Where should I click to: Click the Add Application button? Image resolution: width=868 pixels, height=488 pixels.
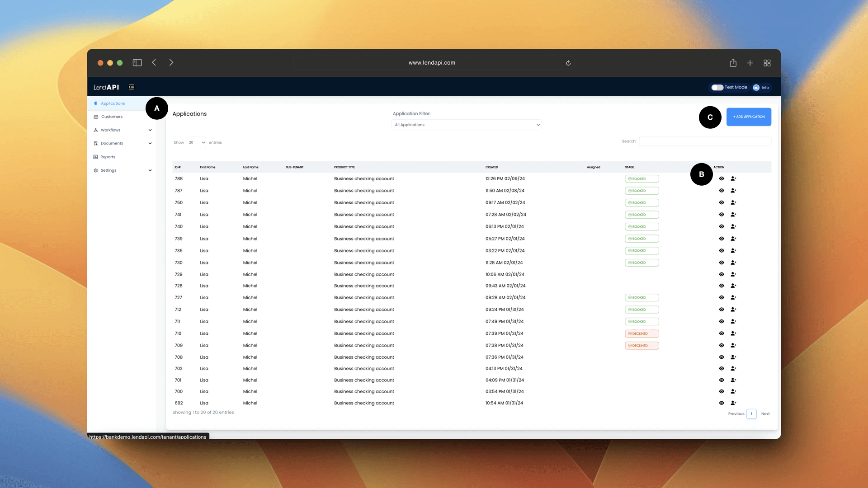click(749, 117)
